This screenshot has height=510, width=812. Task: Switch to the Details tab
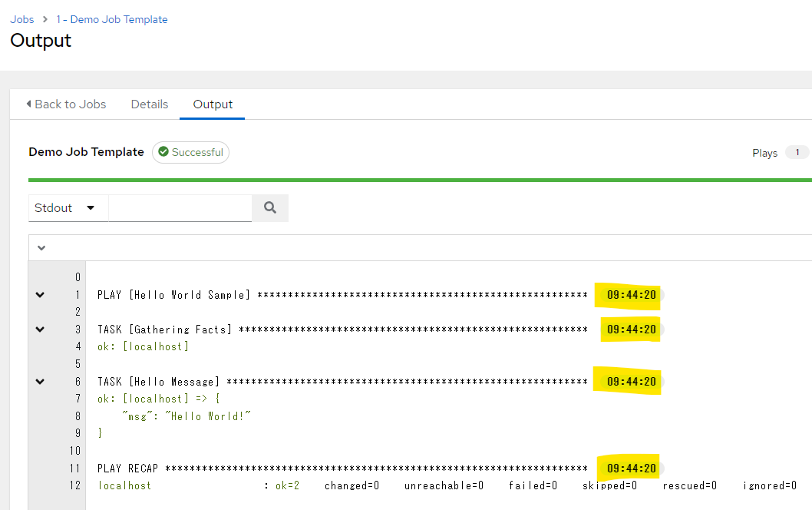[150, 104]
